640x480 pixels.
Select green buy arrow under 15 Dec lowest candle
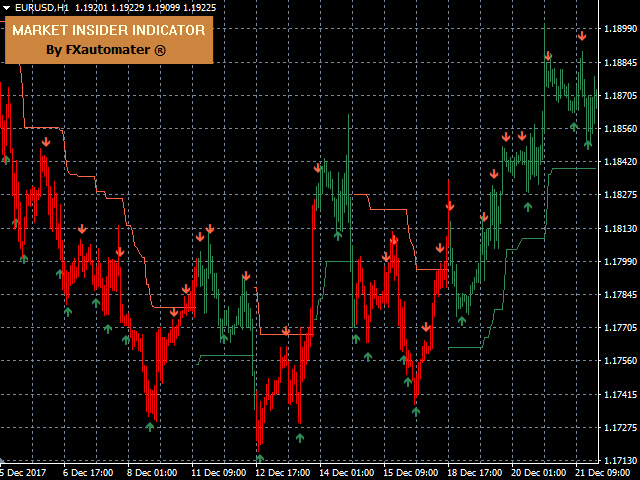(416, 411)
